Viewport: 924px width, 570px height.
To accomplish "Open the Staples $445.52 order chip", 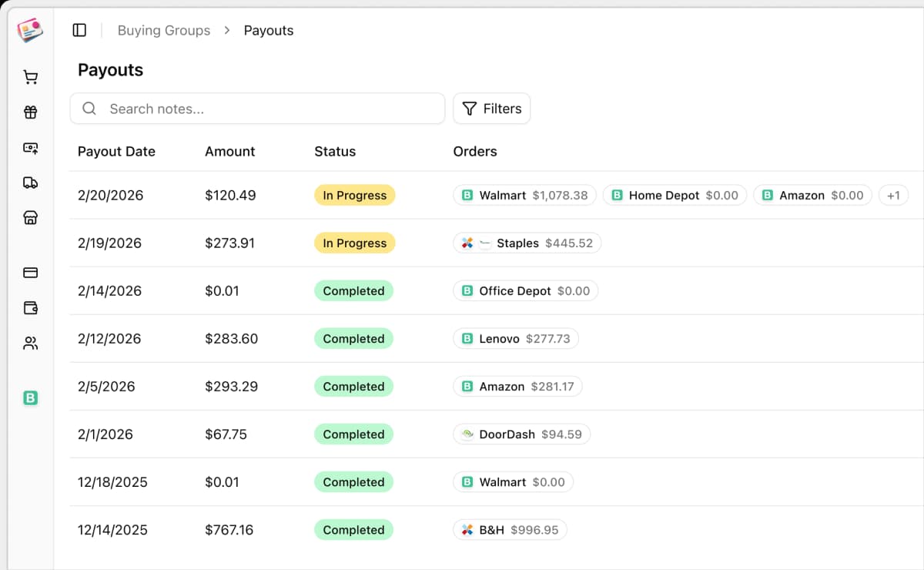I will point(527,243).
